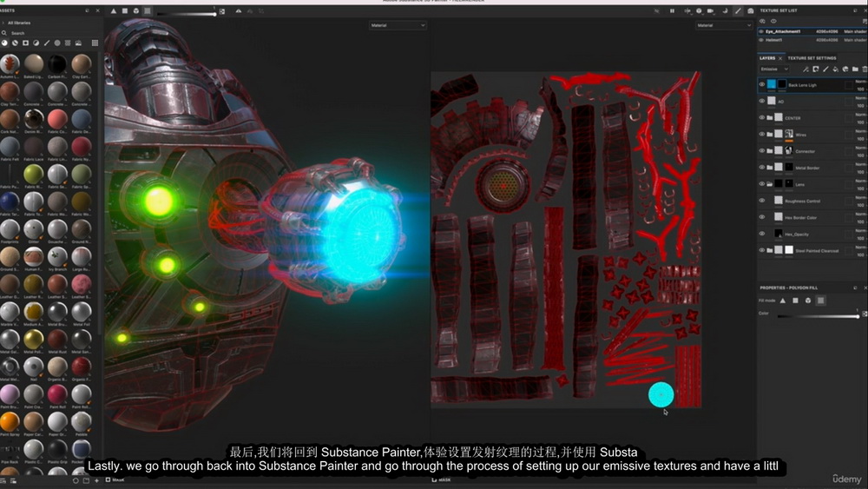Hide the Roughness Control layer
This screenshot has width=868, height=489.
[762, 201]
